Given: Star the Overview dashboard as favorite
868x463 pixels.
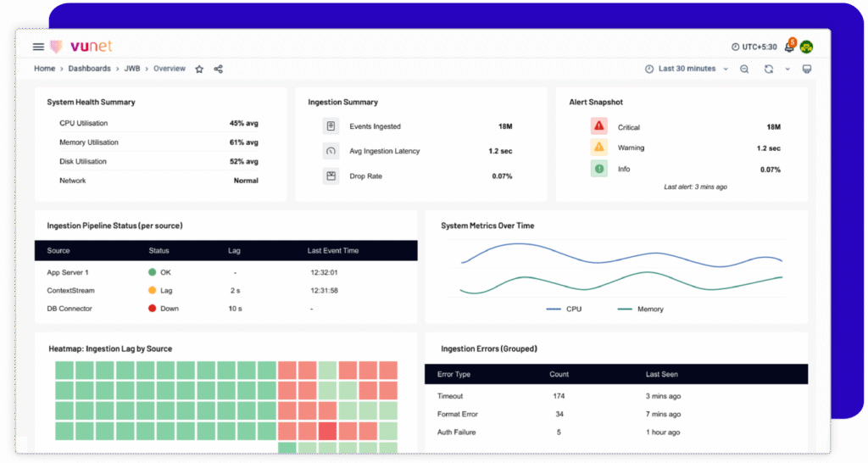Looking at the screenshot, I should [x=199, y=69].
